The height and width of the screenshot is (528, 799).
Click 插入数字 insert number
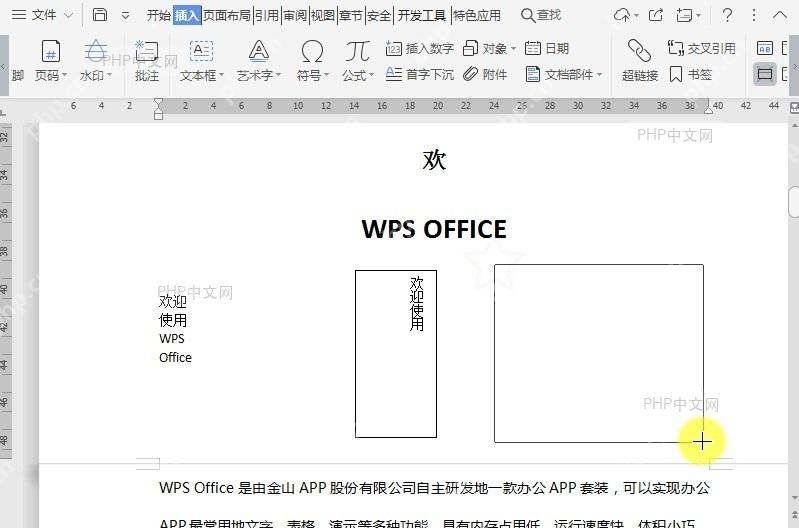[x=419, y=48]
